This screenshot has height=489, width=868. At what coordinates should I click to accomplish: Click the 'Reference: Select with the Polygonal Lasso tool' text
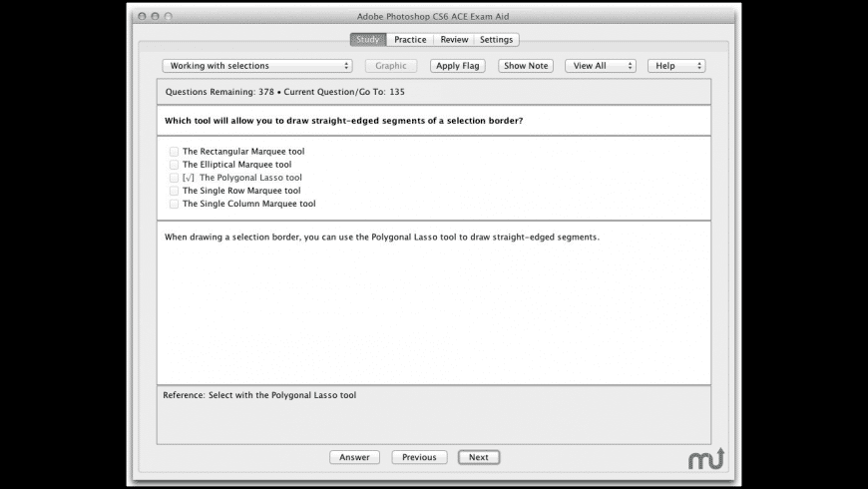point(259,395)
